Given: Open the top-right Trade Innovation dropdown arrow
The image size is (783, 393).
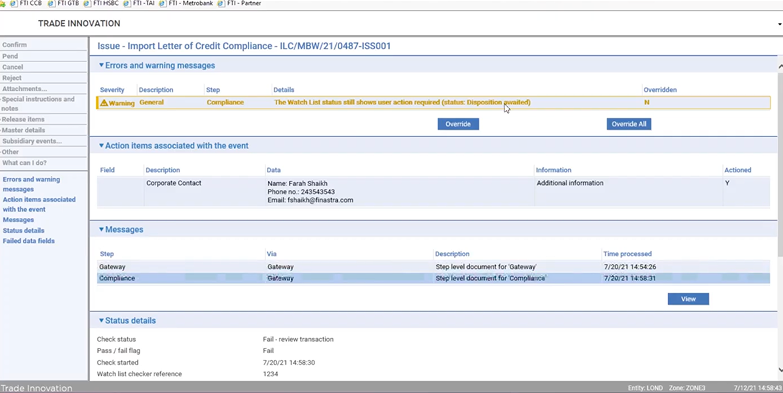Looking at the screenshot, I should [x=780, y=24].
